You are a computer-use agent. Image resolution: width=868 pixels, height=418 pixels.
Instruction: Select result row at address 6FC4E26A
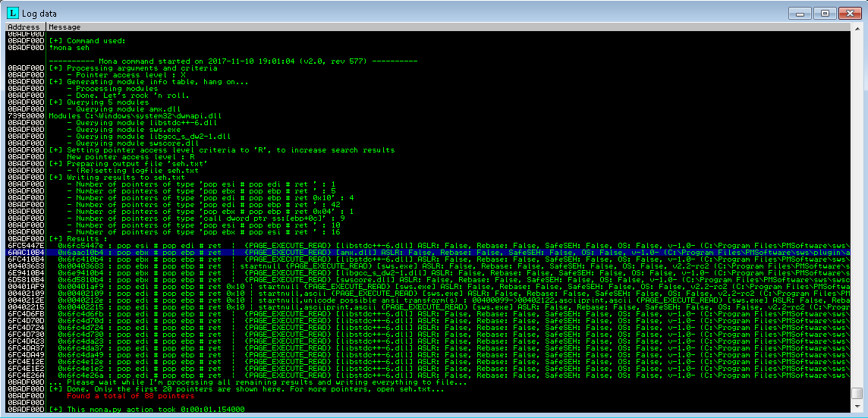coord(428,376)
